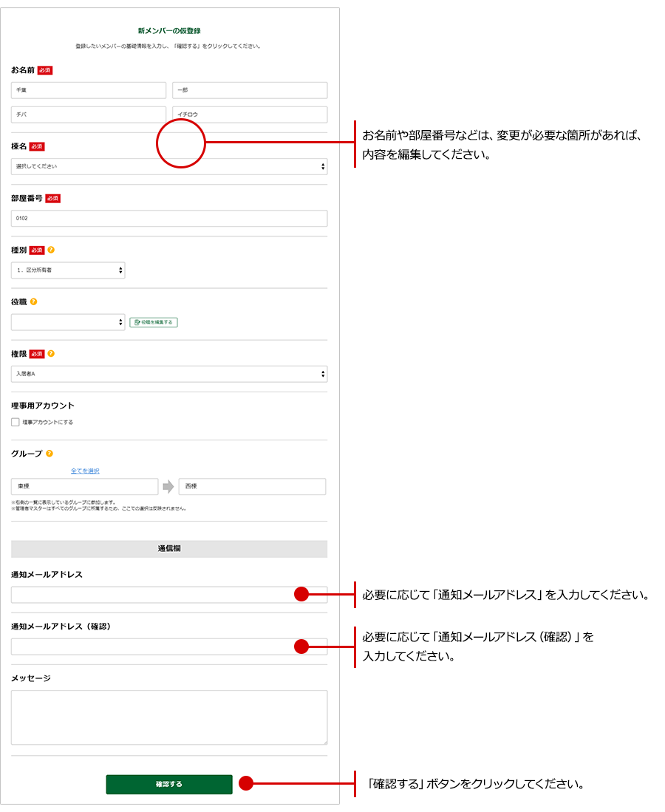Click help icon next to 権限 label
The width and height of the screenshot is (665, 812).
pyautogui.click(x=51, y=353)
